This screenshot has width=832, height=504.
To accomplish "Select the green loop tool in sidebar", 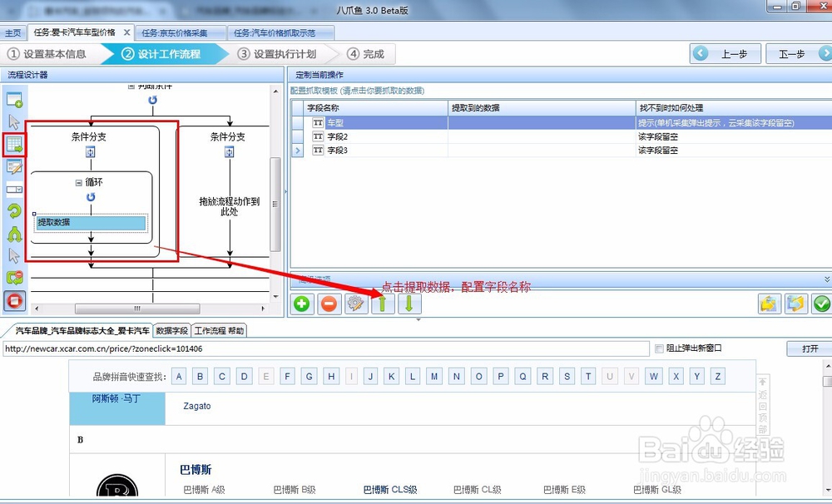I will 14,210.
